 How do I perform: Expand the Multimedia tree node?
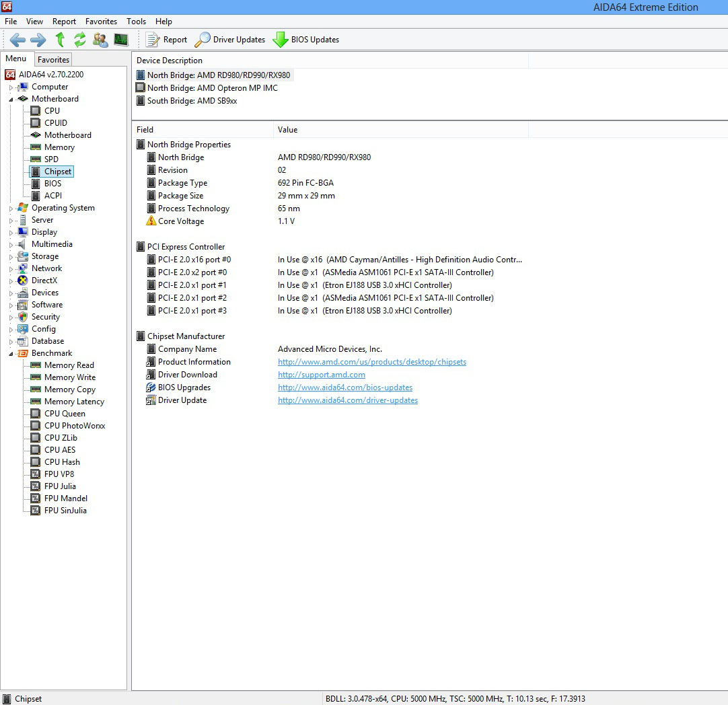tap(11, 245)
